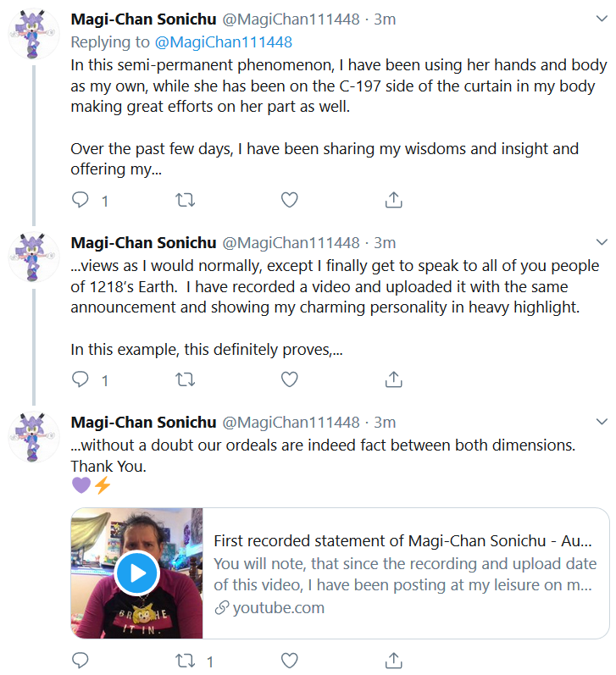Open the third tweet's dropdown chevron

602,422
